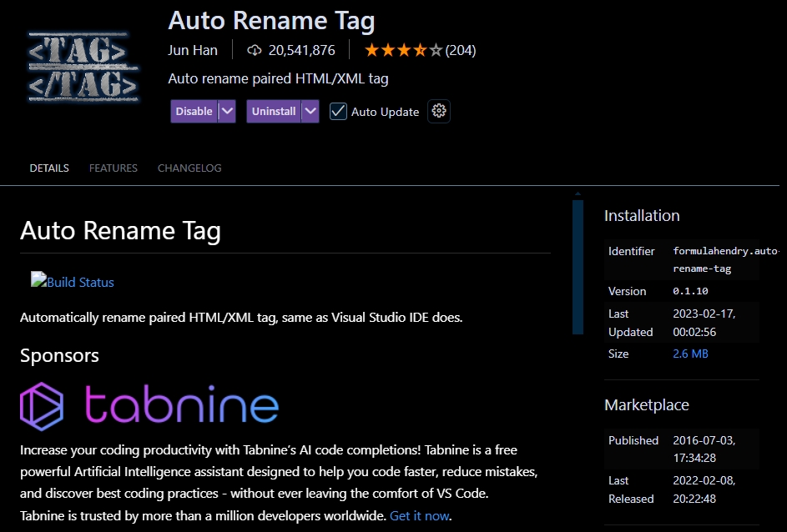Click the 'Auto rename paired HTML/XML tag' description
This screenshot has height=532, width=787.
point(278,78)
